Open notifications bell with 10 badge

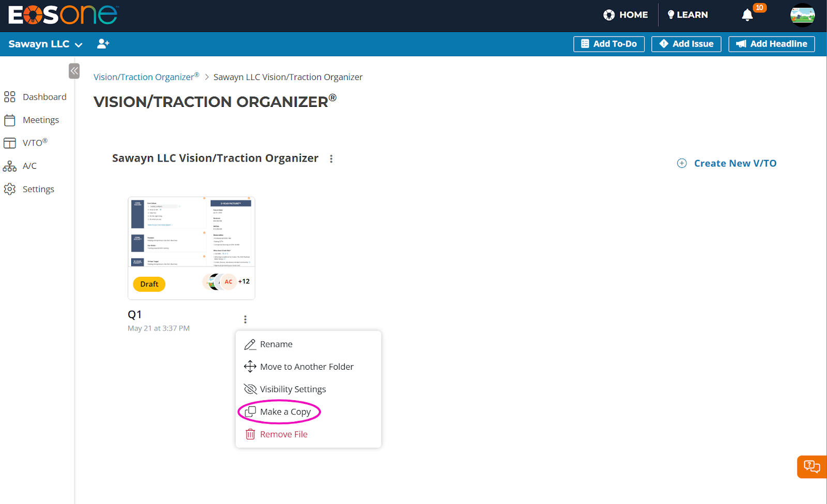(x=747, y=15)
